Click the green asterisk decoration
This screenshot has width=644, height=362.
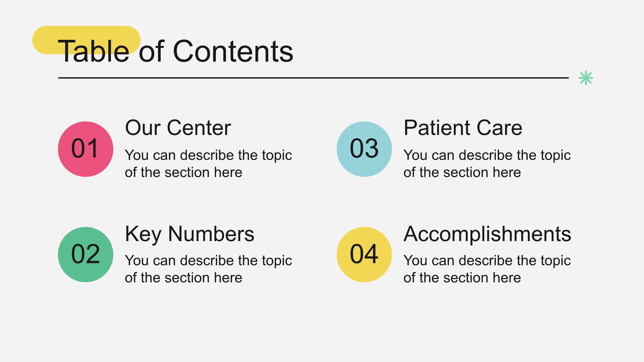586,78
